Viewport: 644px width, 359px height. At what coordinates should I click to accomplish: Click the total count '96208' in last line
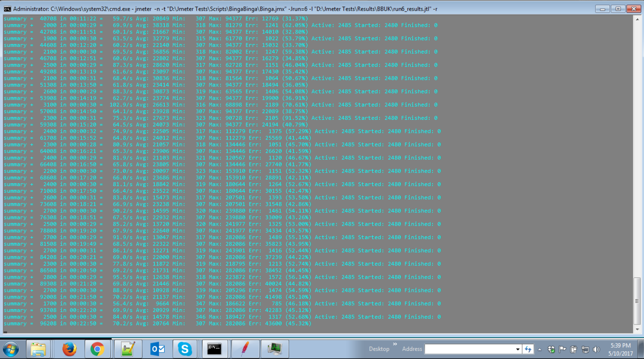tap(48, 324)
